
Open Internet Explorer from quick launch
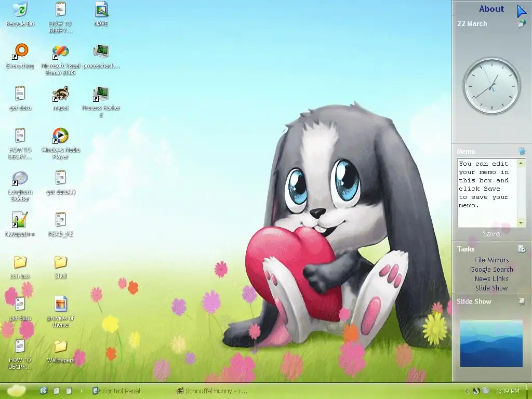pyautogui.click(x=44, y=391)
